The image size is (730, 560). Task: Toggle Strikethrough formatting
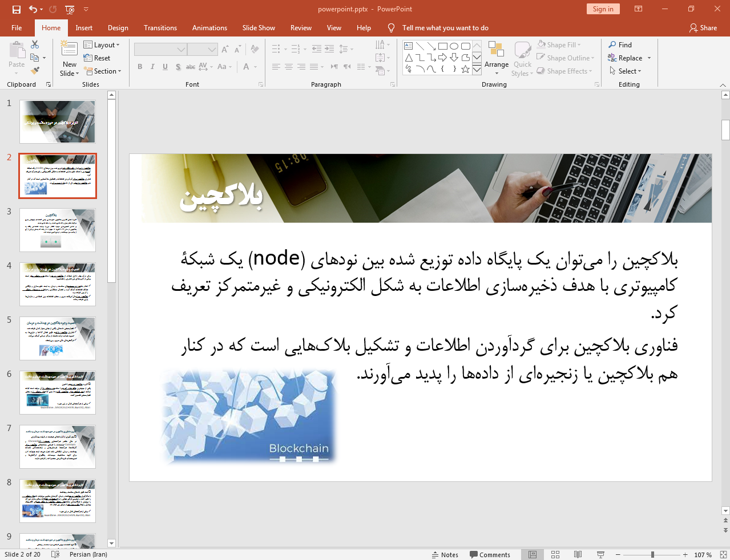pyautogui.click(x=191, y=67)
